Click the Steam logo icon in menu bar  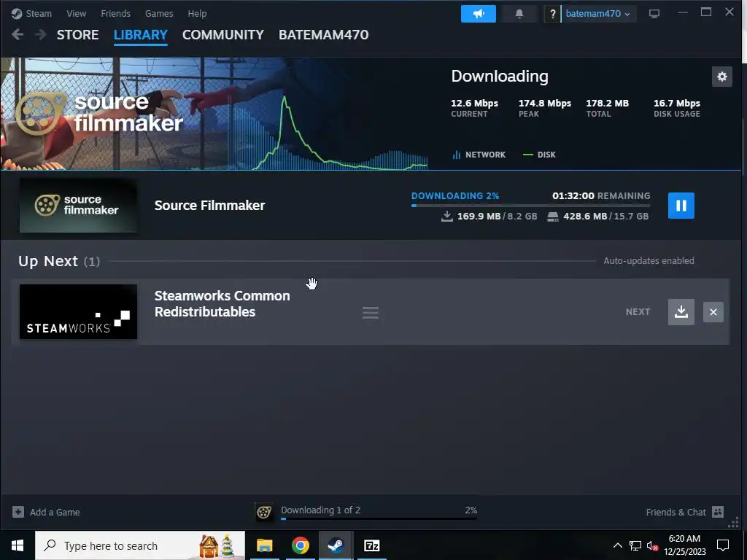tap(17, 14)
